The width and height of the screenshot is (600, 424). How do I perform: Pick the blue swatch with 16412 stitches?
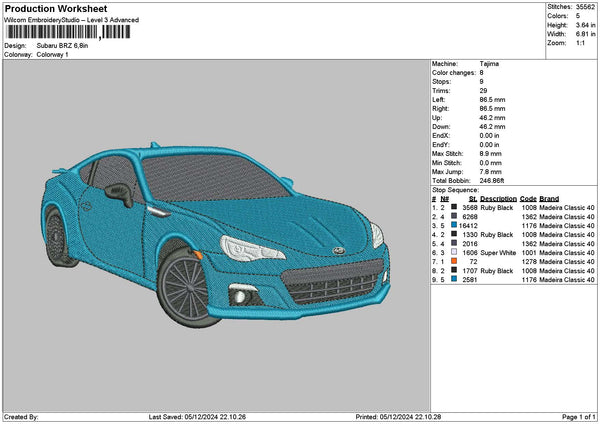(x=454, y=225)
